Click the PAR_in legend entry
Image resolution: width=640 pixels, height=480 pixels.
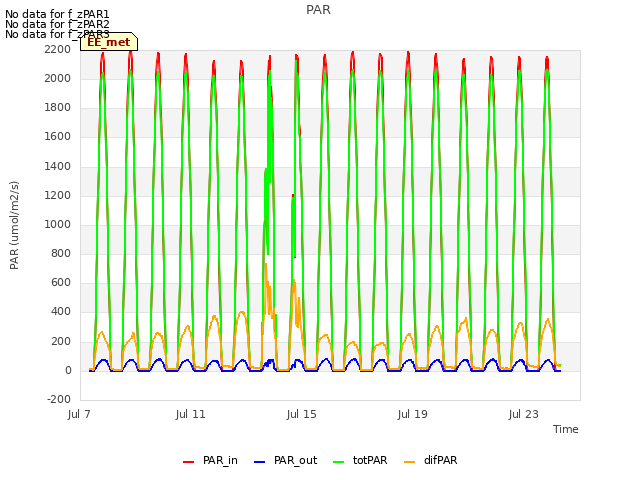pyautogui.click(x=210, y=460)
